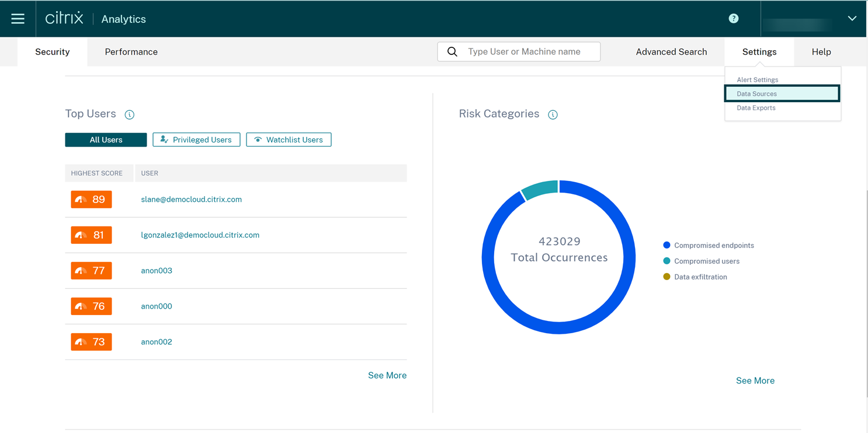Click the info icon beside Risk Categories
Screen dimensions: 868x433
pos(553,115)
